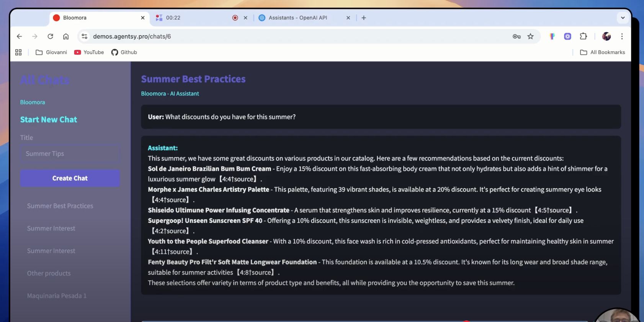Click the Title input field
Screen dimensions: 644x322
point(70,154)
